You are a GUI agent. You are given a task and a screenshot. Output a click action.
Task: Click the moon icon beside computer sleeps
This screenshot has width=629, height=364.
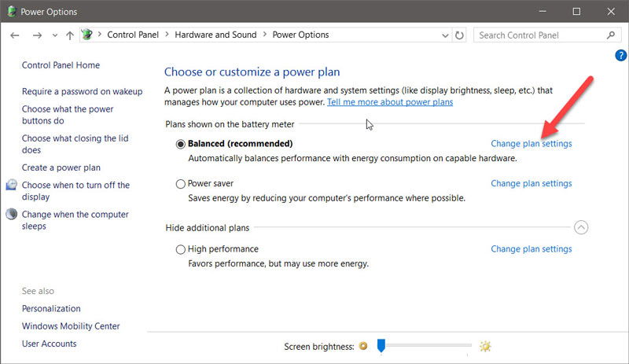(12, 215)
